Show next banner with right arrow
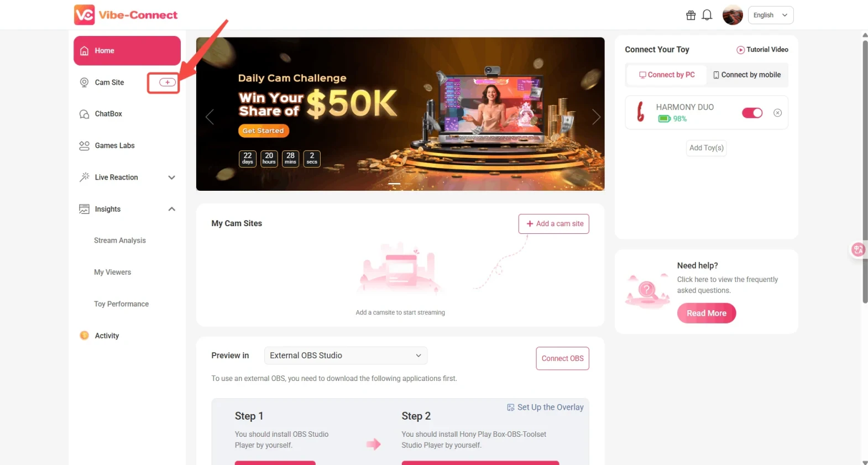 596,117
